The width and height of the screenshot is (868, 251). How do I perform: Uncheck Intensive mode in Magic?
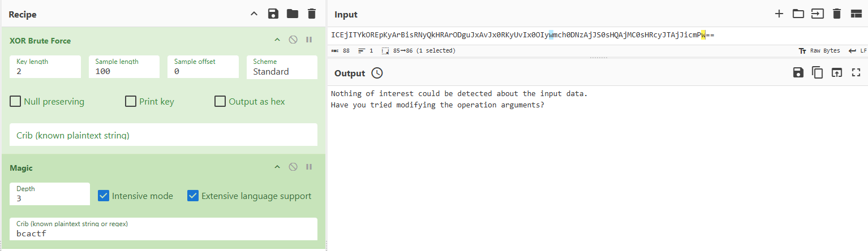point(104,196)
